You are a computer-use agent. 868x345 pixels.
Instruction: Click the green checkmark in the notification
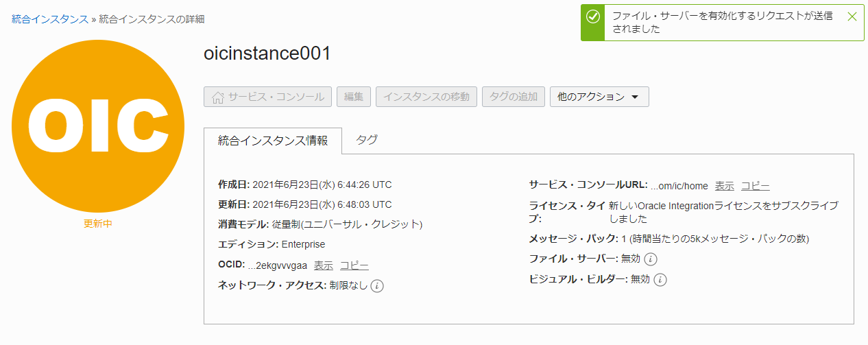click(593, 16)
